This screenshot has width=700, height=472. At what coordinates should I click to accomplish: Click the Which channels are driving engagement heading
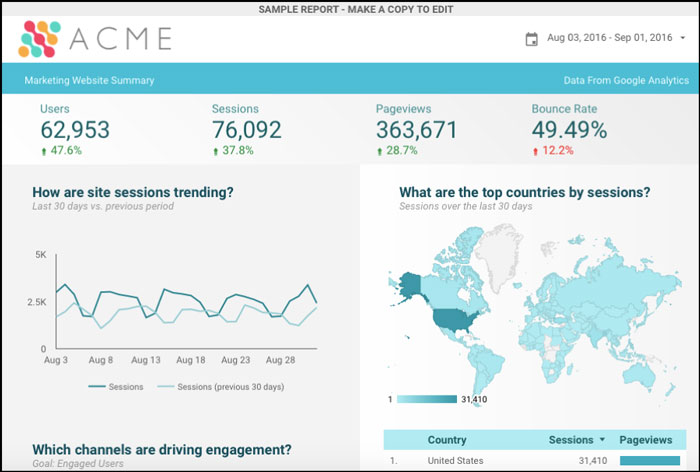(x=162, y=450)
